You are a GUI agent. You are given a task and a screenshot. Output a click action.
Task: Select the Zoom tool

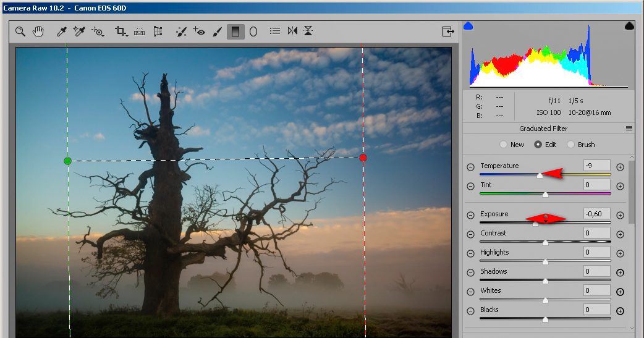coord(20,32)
